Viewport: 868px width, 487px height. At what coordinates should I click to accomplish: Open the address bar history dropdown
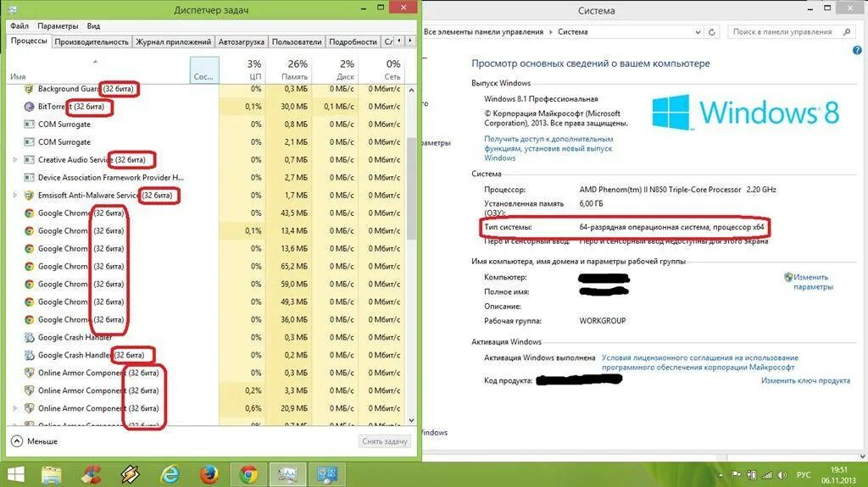click(x=698, y=32)
